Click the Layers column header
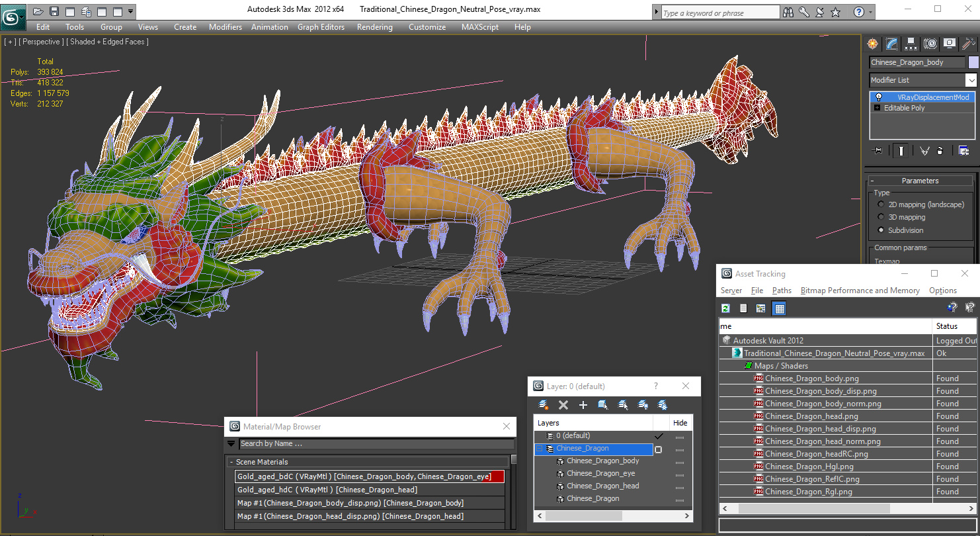This screenshot has width=980, height=536. [593, 423]
